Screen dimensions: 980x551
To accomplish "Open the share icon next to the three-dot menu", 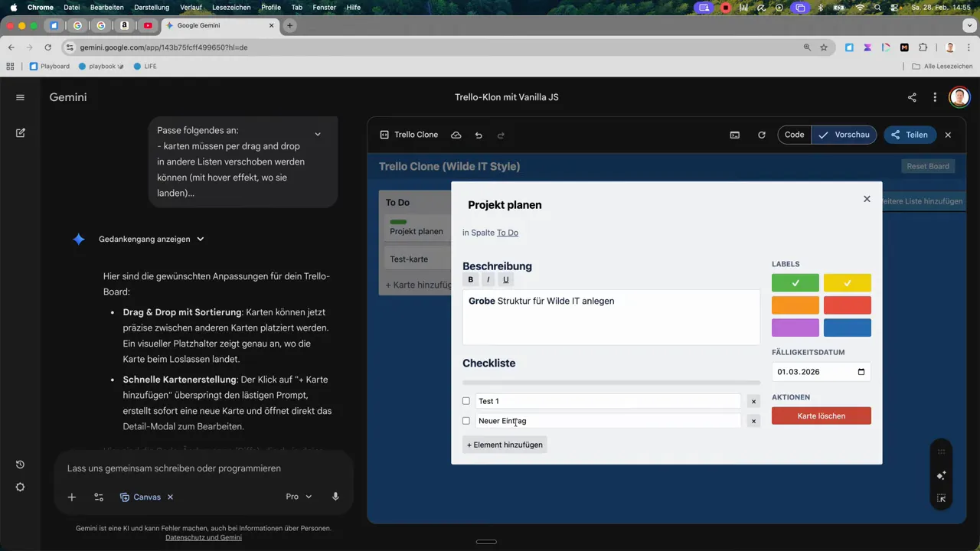I will (912, 97).
